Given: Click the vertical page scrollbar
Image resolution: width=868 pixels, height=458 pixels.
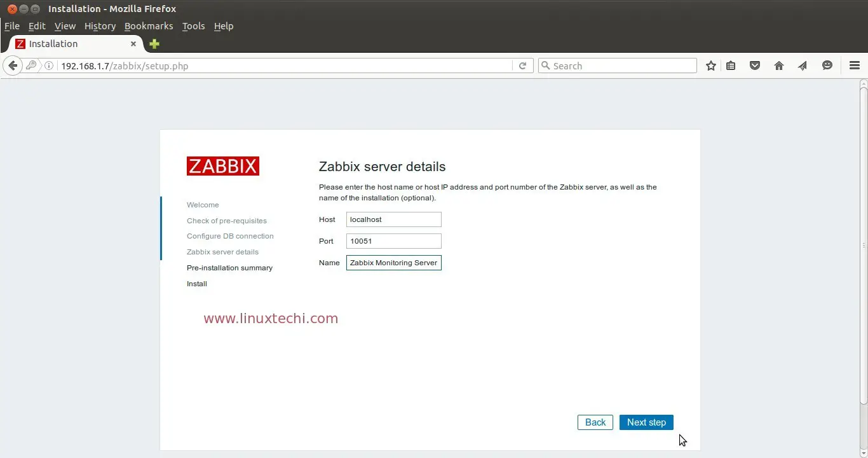Looking at the screenshot, I should (x=864, y=245).
